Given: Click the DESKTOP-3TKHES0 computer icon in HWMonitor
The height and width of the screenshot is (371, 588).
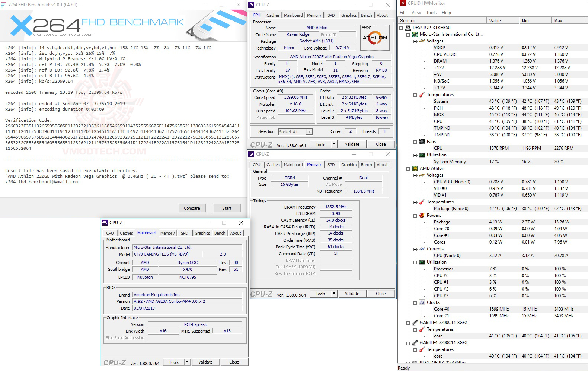Looking at the screenshot, I should pos(408,28).
